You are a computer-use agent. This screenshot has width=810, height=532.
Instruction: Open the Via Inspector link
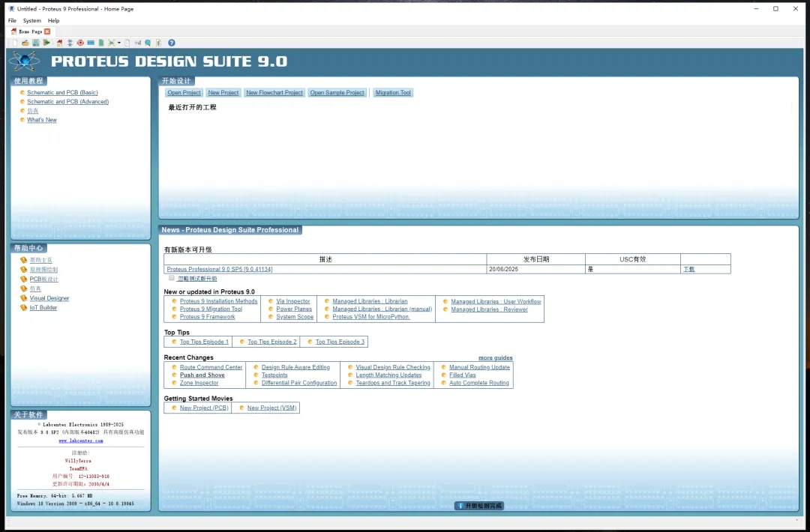(293, 301)
